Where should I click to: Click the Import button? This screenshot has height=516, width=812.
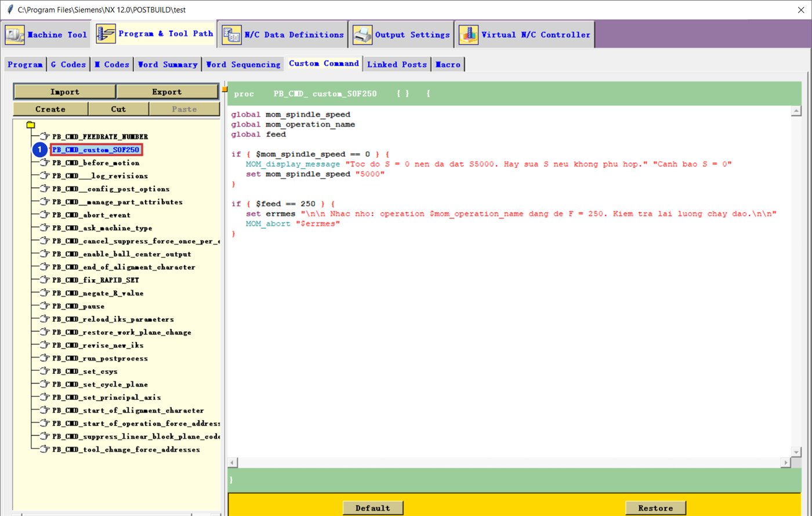coord(65,92)
